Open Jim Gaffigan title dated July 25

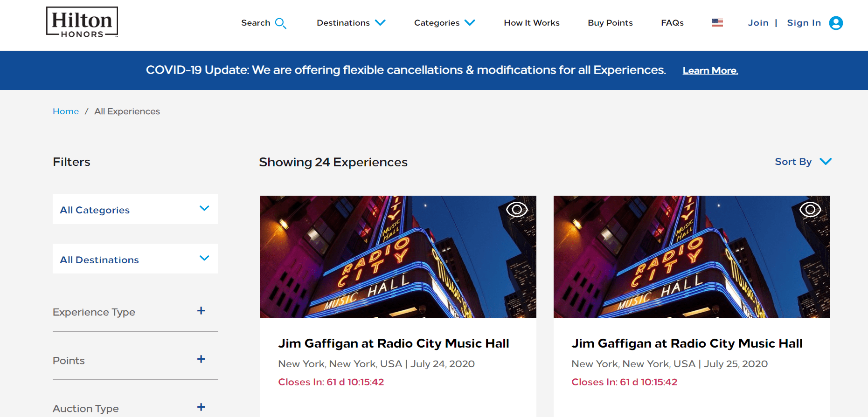[x=687, y=343]
